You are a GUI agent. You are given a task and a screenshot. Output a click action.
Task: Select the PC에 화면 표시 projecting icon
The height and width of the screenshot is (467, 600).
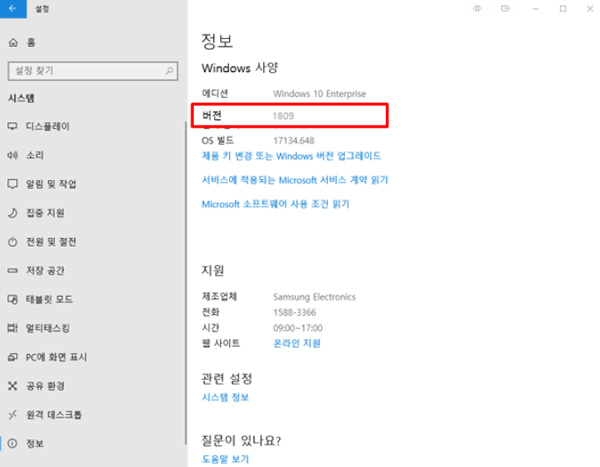(x=13, y=357)
